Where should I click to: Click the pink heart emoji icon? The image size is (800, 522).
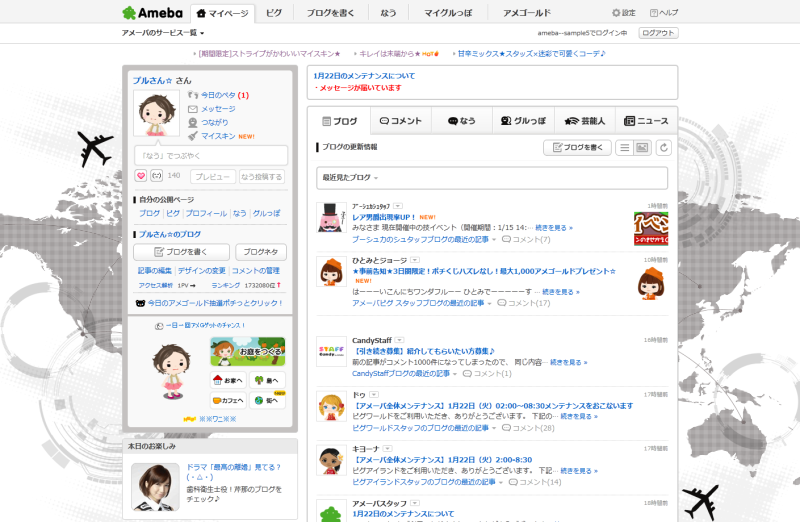click(141, 176)
